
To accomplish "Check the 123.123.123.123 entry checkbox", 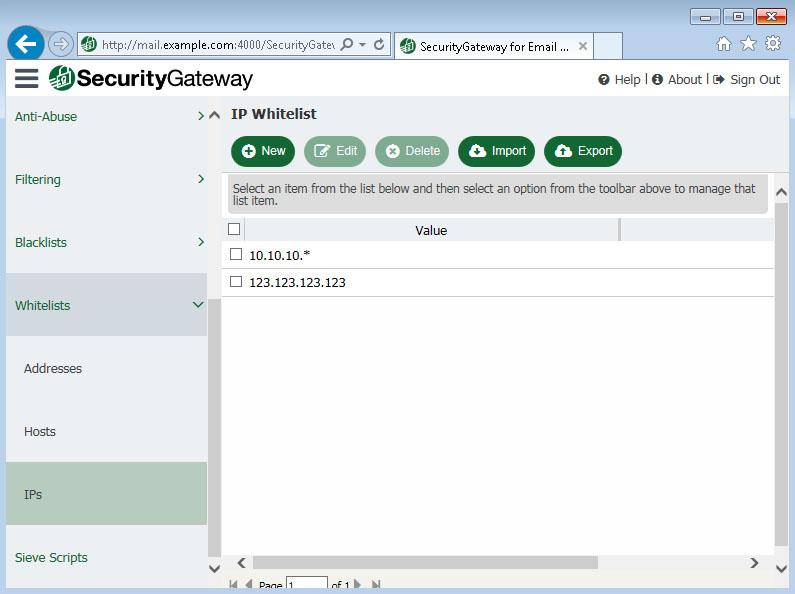I will click(x=236, y=281).
